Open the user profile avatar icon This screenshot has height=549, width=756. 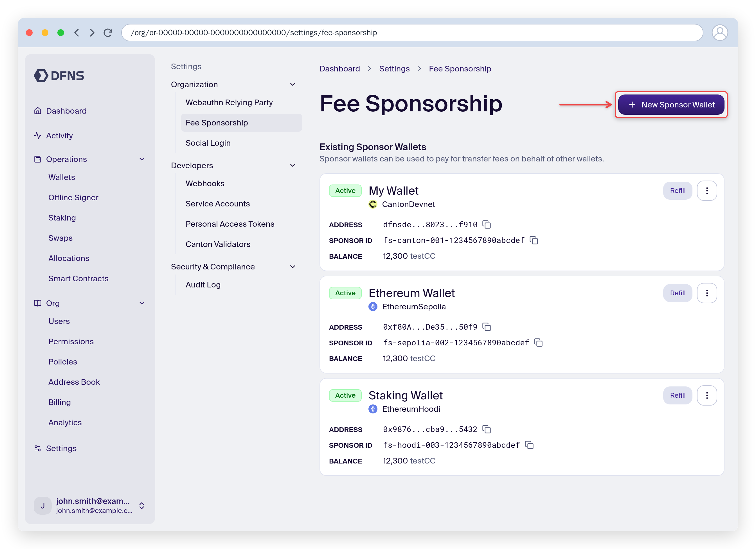click(720, 33)
